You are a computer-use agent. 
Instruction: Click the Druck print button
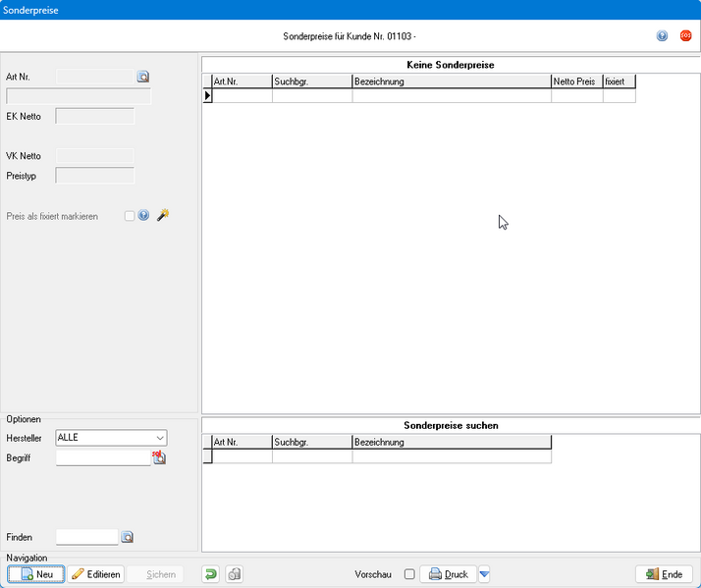tap(448, 574)
